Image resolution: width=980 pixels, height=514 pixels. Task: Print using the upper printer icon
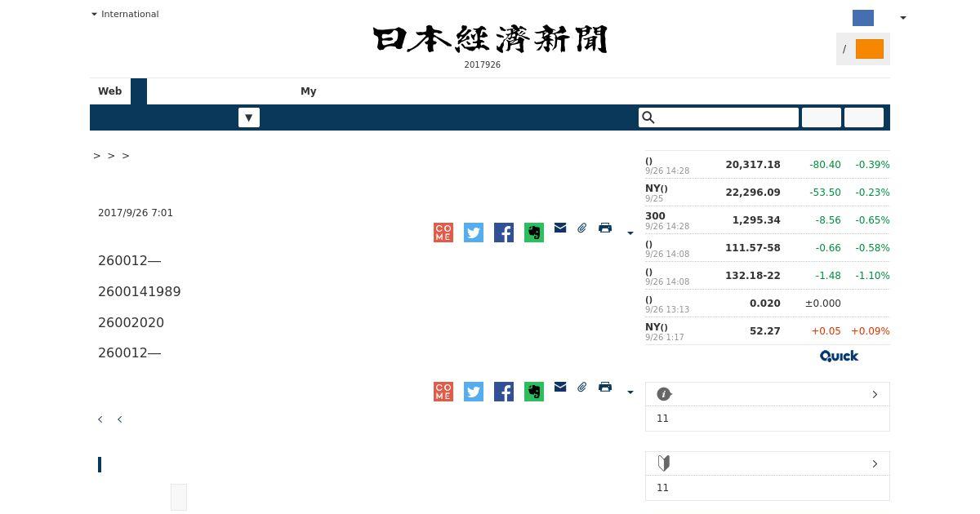[x=605, y=228]
